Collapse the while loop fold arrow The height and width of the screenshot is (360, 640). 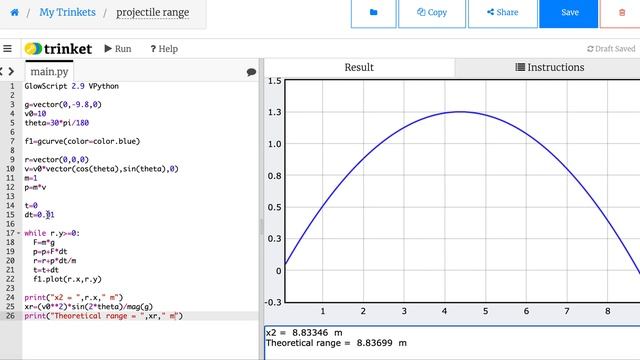pos(18,233)
